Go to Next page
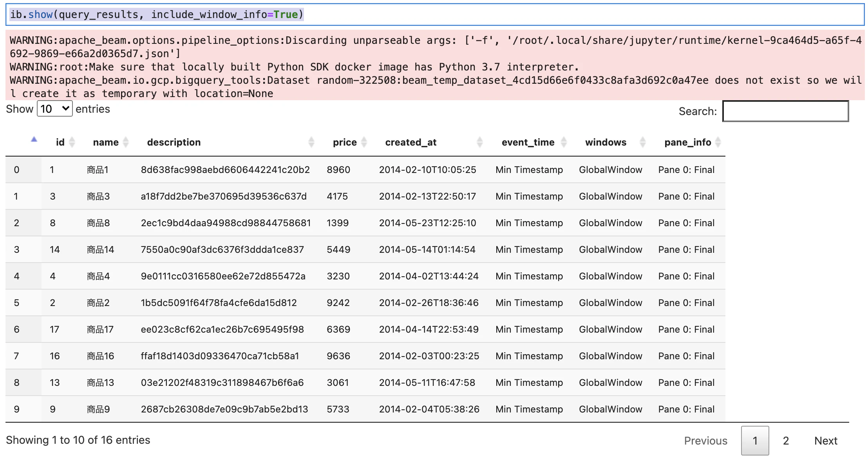The height and width of the screenshot is (461, 868). [x=826, y=441]
